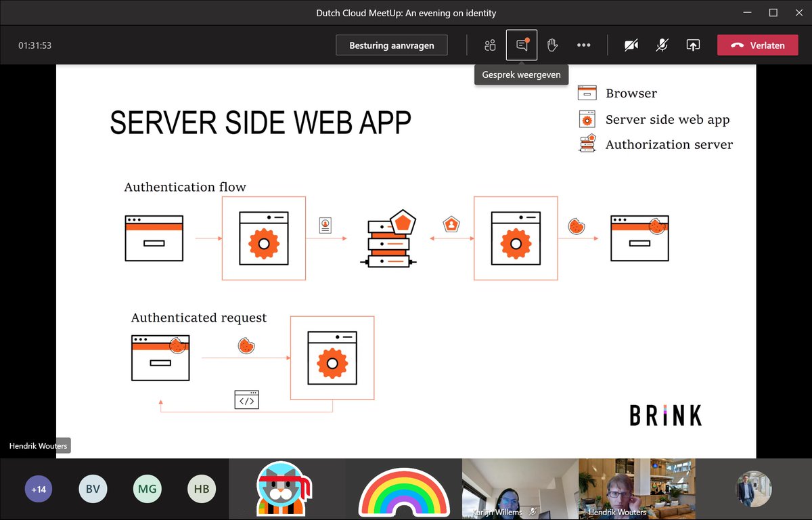Click the Besturing aanvragen button
This screenshot has height=520, width=812.
(392, 45)
